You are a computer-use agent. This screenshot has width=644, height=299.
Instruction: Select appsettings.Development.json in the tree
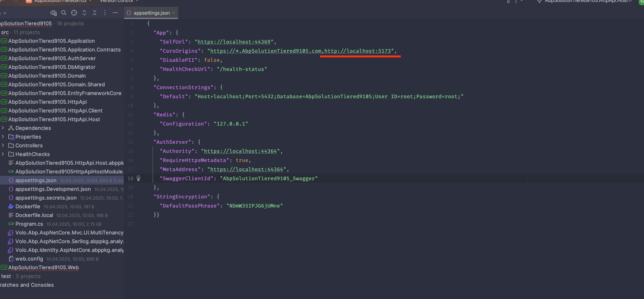pyautogui.click(x=53, y=189)
